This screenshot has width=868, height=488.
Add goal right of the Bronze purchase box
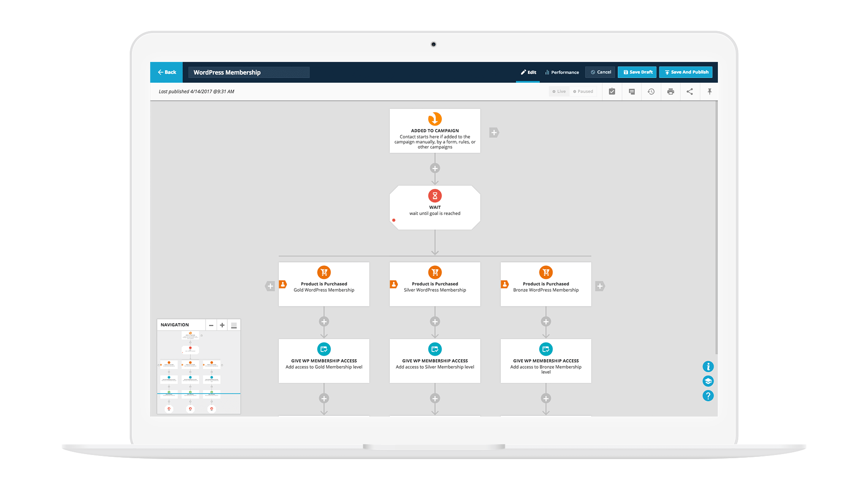(600, 286)
